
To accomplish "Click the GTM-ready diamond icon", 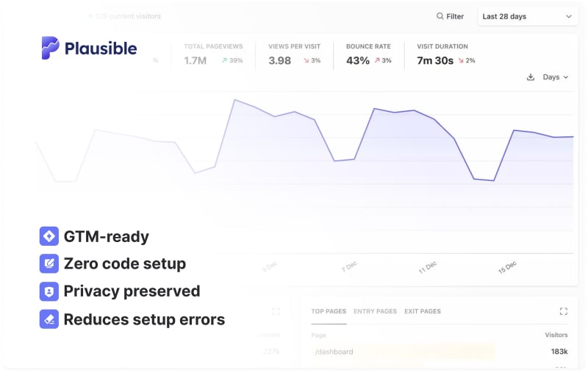I will click(49, 236).
